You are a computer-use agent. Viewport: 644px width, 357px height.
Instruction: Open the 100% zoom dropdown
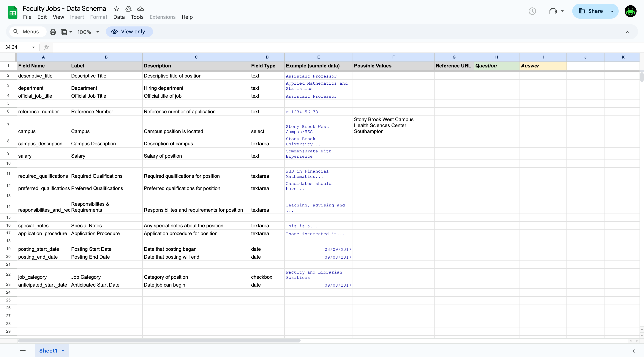click(x=88, y=32)
